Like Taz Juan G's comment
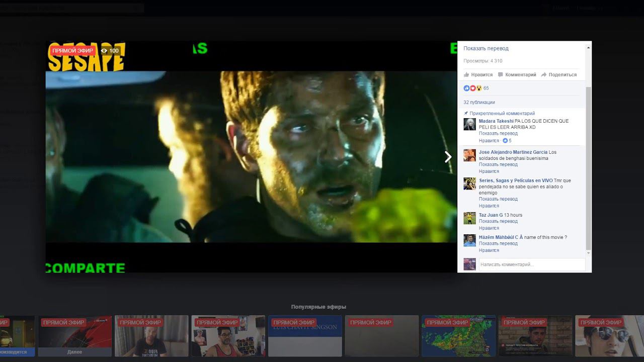Image resolution: width=644 pixels, height=362 pixels. [x=489, y=228]
